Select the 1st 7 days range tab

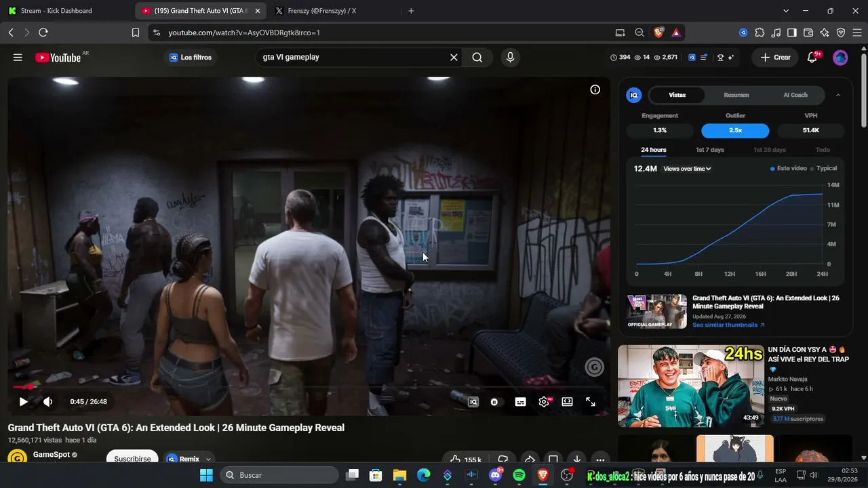tap(710, 150)
